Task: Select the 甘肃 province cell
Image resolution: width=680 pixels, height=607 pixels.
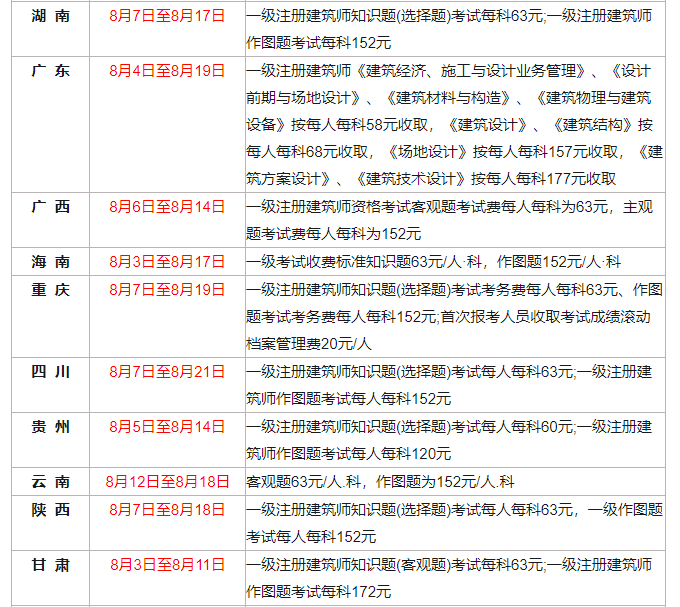Action: tap(50, 564)
